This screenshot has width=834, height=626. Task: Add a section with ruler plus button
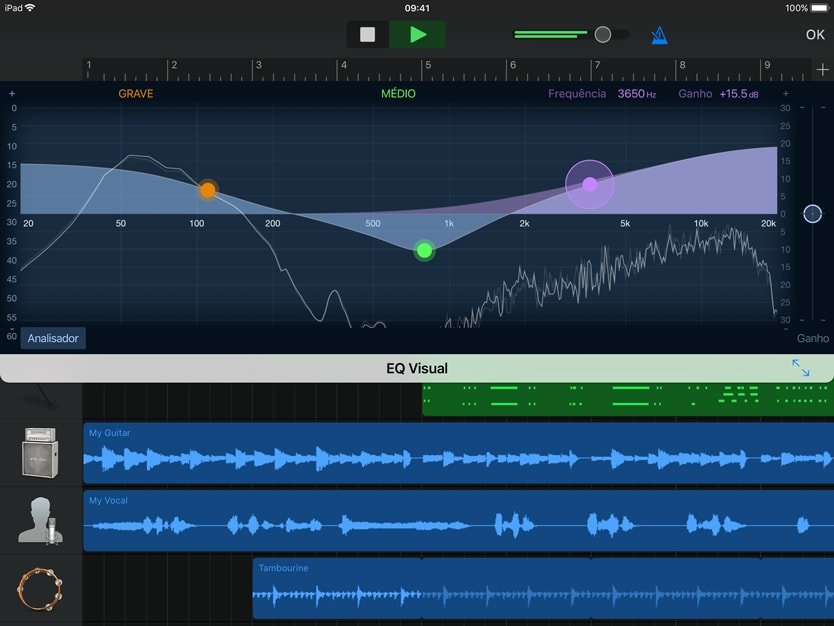pos(822,70)
